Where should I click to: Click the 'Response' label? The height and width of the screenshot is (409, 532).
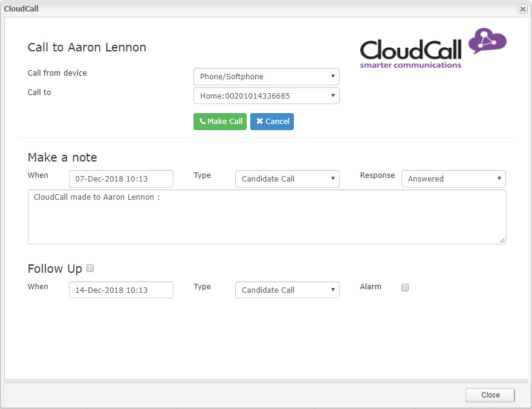[x=377, y=175]
